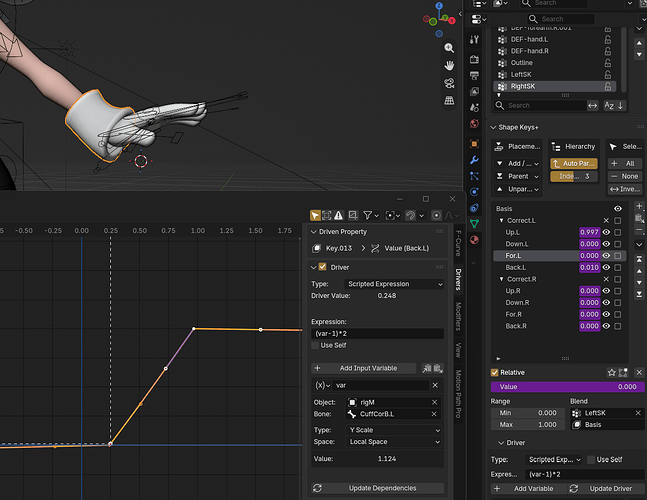The width and height of the screenshot is (647, 500).
Task: Click the viewport zoom magnifier icon
Action: pos(449,48)
